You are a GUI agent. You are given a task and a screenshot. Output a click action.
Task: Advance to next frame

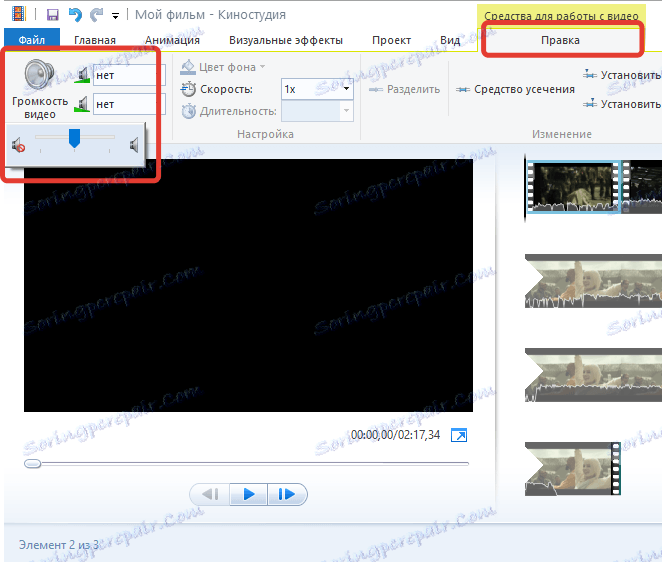tap(287, 494)
